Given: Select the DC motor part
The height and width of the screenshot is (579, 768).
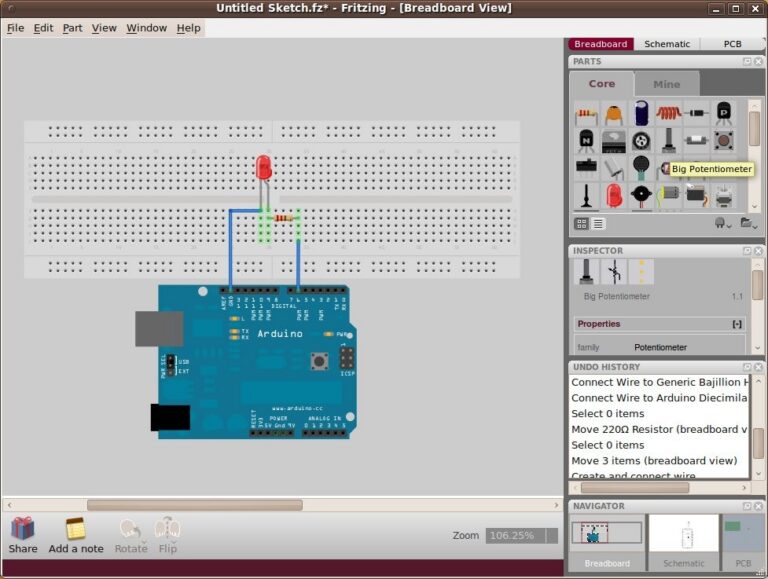Looking at the screenshot, I should [x=669, y=195].
